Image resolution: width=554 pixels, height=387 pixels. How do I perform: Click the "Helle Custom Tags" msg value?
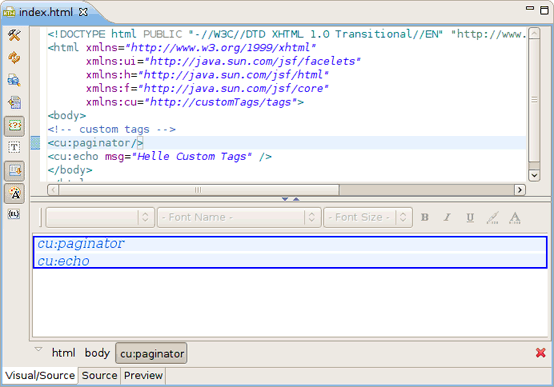(x=192, y=156)
